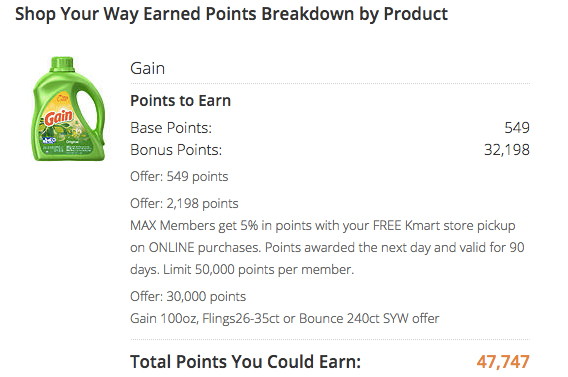
Task: Click the Points to Earn heading
Action: 180,101
